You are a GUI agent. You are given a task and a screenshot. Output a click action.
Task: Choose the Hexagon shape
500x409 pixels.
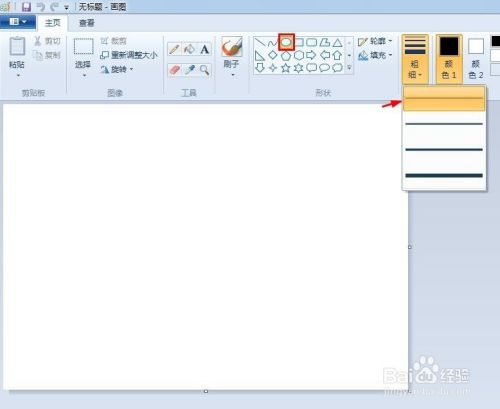(x=299, y=55)
